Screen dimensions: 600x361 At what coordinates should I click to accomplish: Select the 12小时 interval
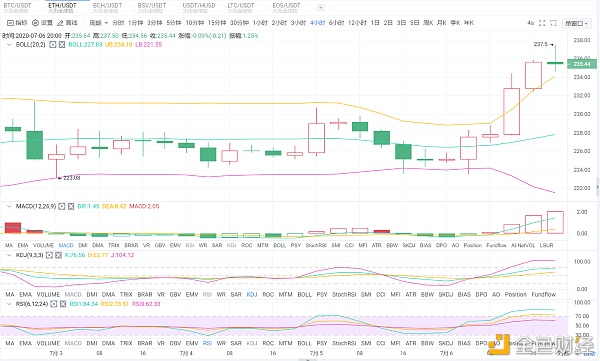[357, 23]
